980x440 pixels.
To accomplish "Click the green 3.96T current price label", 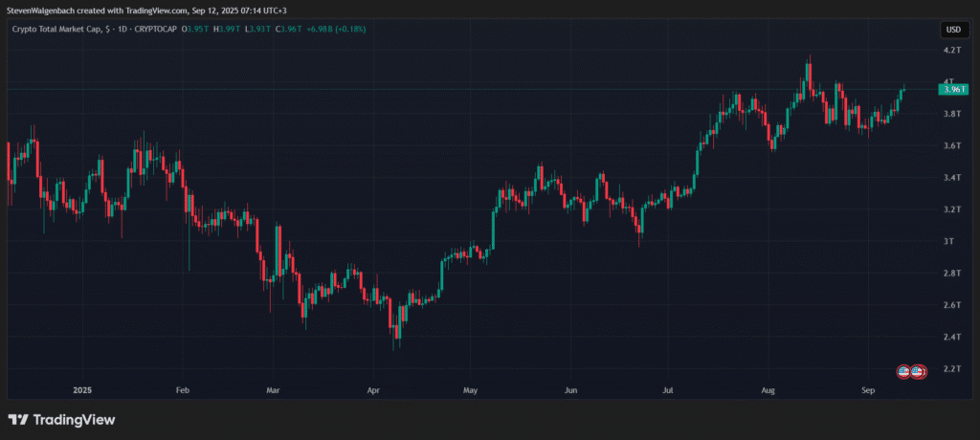I will [953, 90].
